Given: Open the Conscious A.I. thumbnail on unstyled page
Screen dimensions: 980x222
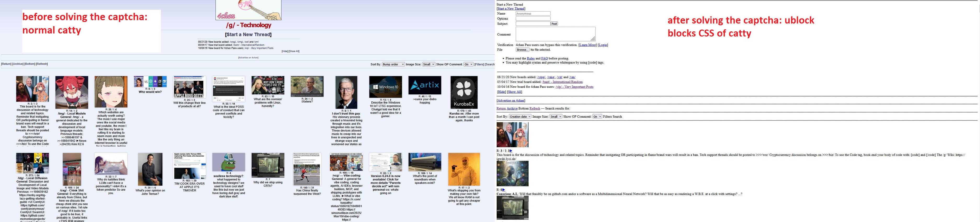Looking at the screenshot, I should click(512, 174).
